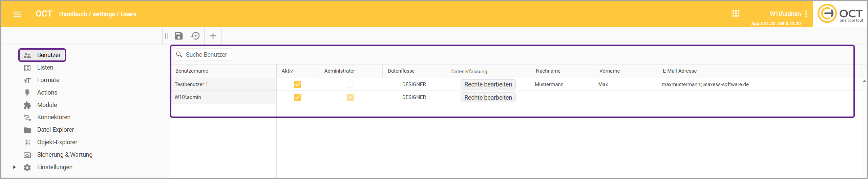Screen dimensions: 868x179
Task: Open the hamburger navigation menu
Action: tap(17, 14)
